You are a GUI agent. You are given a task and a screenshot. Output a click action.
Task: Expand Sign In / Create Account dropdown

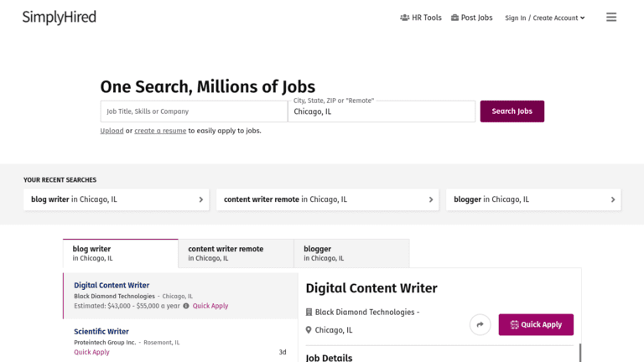tap(544, 18)
